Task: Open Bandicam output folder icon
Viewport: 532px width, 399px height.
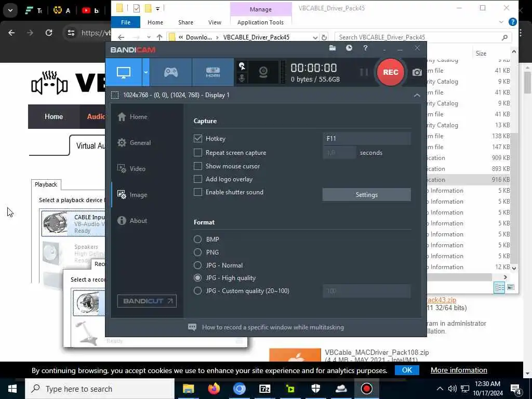Action: tap(332, 48)
